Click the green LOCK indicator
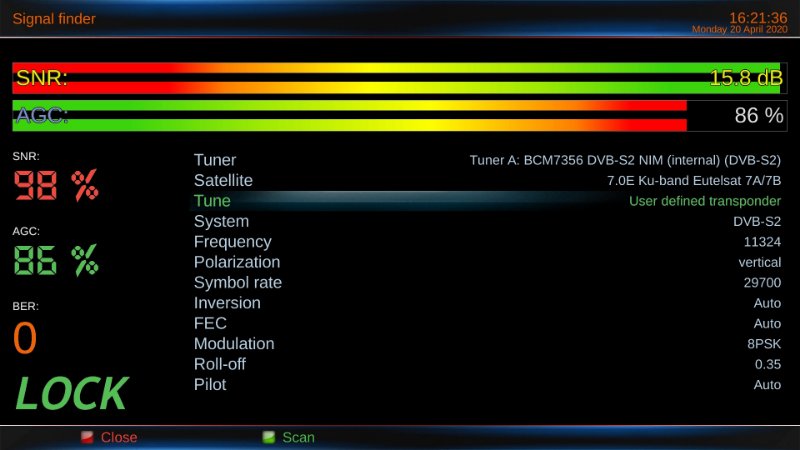This screenshot has width=800, height=450. pos(71,393)
